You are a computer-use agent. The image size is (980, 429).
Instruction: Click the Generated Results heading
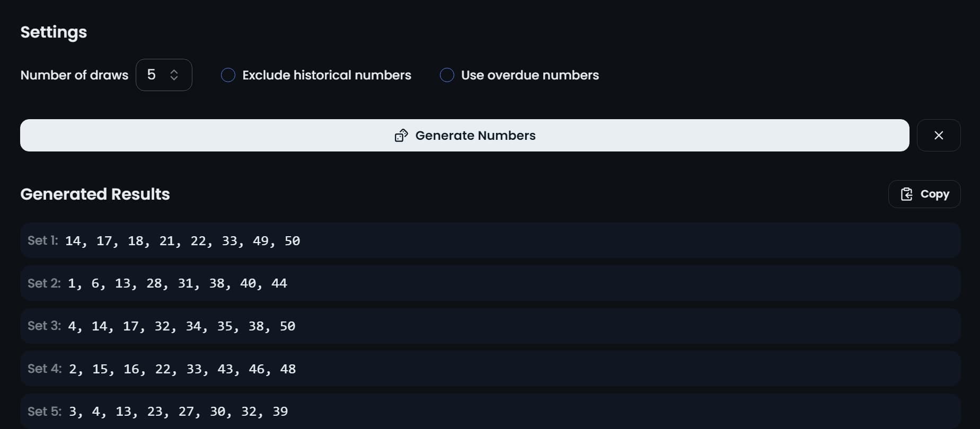pos(95,194)
